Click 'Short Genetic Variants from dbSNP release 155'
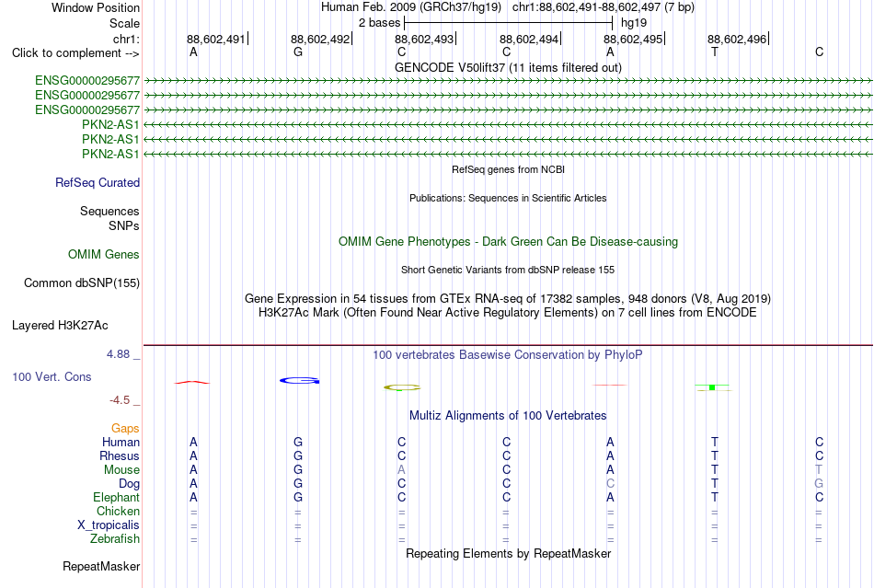 (508, 270)
